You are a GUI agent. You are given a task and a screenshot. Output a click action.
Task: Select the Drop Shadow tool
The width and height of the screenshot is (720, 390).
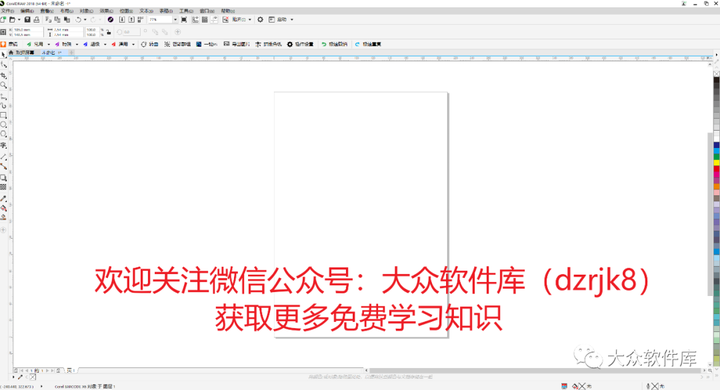tap(4, 178)
